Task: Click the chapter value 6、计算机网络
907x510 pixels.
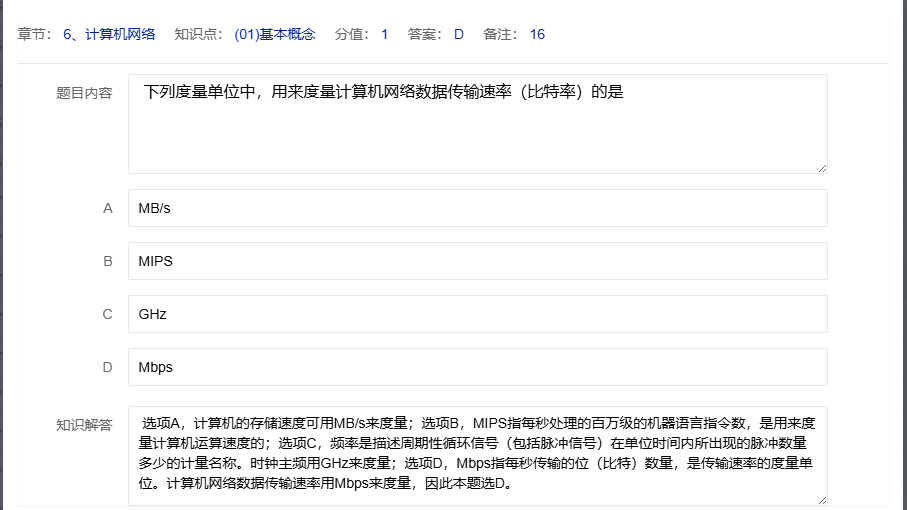Action: click(x=109, y=34)
